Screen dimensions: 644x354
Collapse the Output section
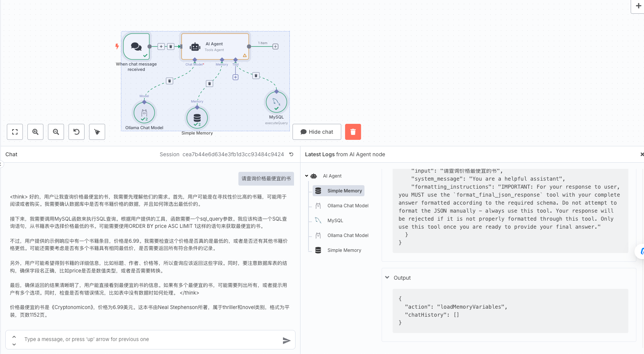pyautogui.click(x=387, y=278)
